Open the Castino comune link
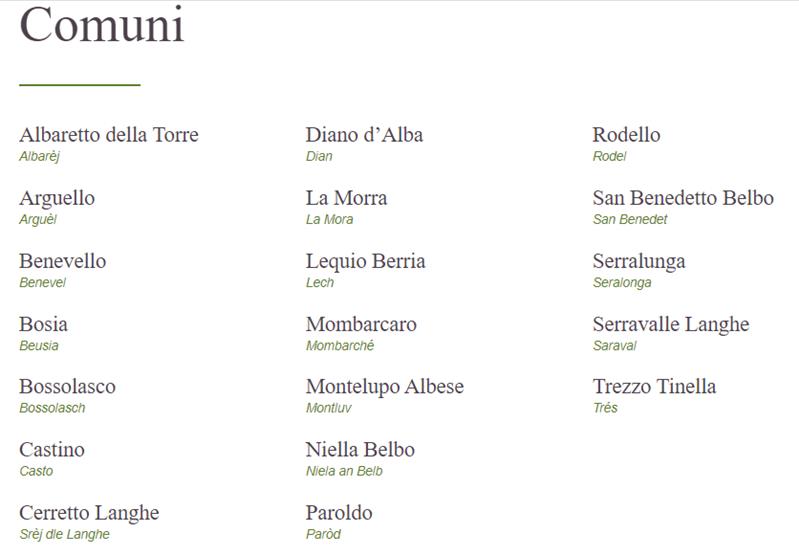 (52, 450)
